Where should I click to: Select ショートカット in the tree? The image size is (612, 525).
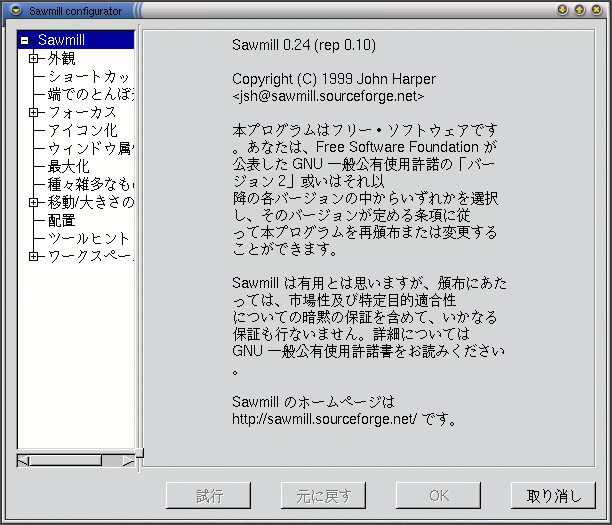click(x=89, y=77)
